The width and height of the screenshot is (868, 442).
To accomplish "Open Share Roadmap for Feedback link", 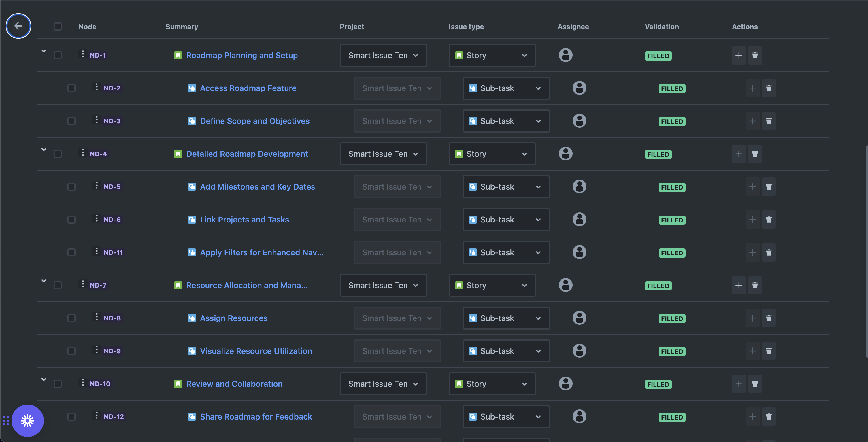I will (256, 417).
